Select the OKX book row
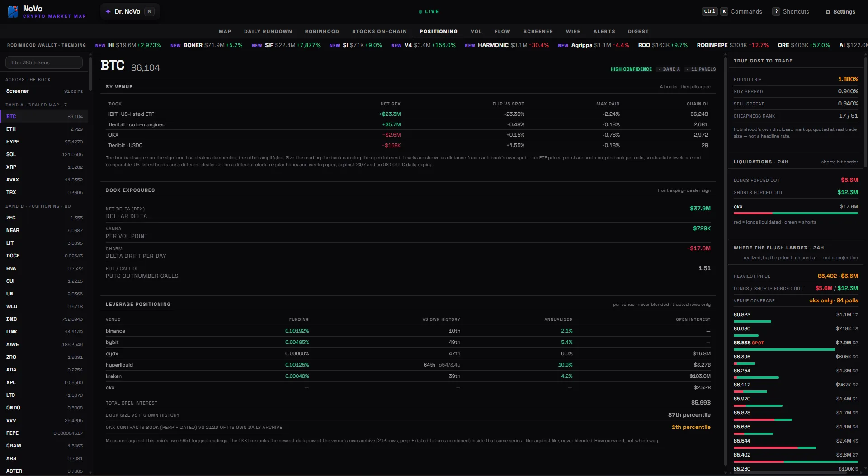The height and width of the screenshot is (476, 868). pyautogui.click(x=408, y=135)
